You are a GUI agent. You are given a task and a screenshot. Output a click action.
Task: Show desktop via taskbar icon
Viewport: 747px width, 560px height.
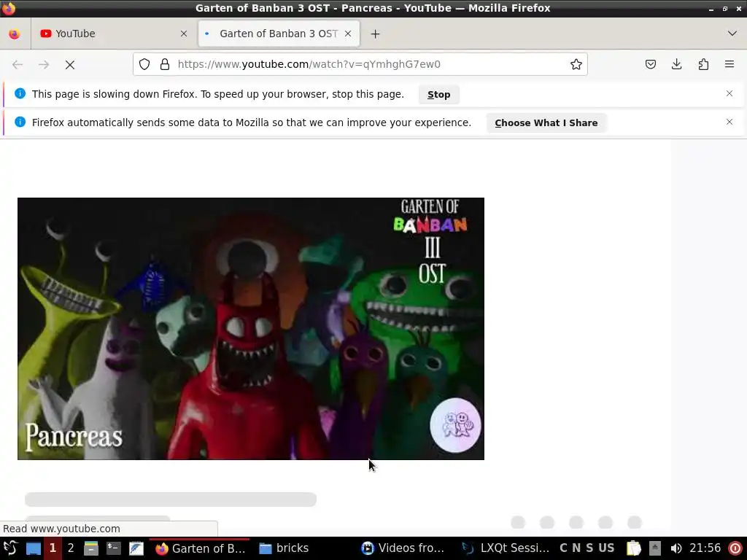(x=33, y=548)
